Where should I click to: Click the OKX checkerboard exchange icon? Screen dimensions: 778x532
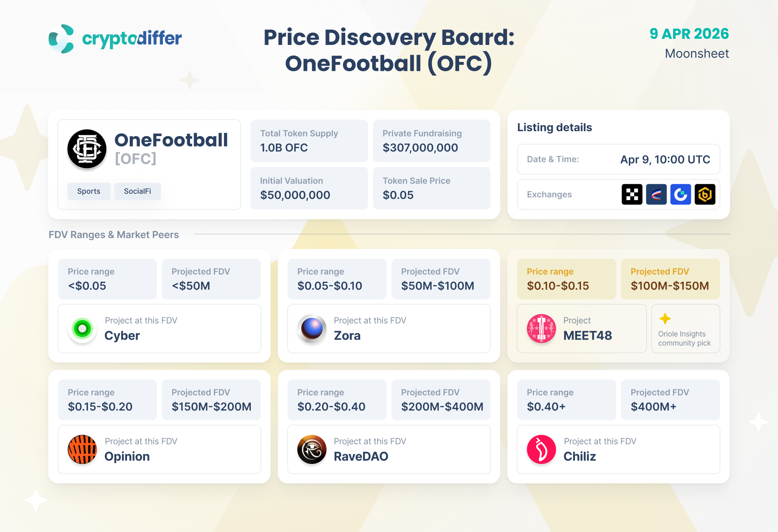632,194
